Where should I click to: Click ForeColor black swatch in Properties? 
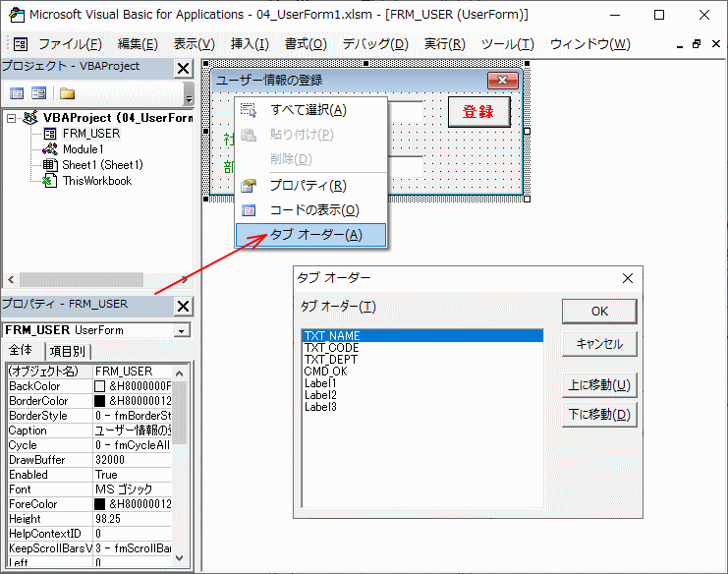(100, 504)
